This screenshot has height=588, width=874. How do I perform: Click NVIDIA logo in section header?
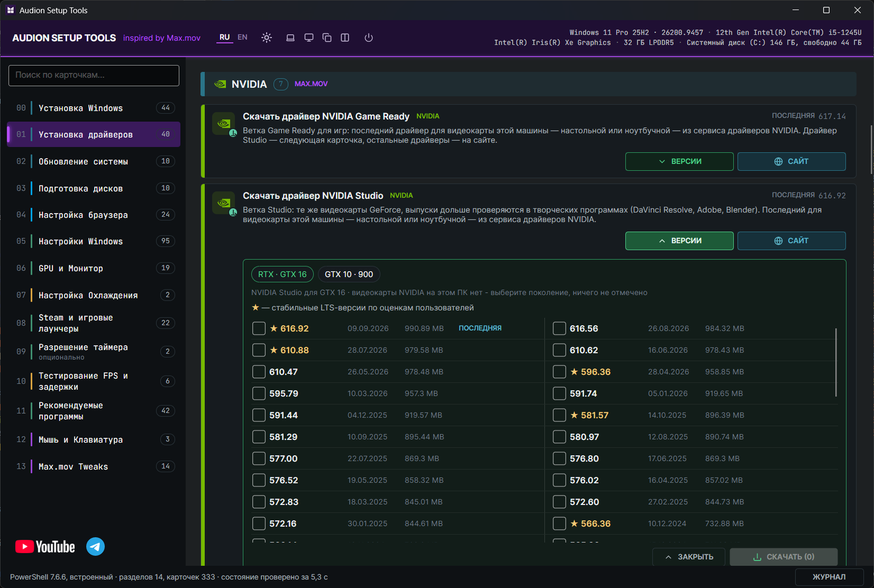(221, 84)
